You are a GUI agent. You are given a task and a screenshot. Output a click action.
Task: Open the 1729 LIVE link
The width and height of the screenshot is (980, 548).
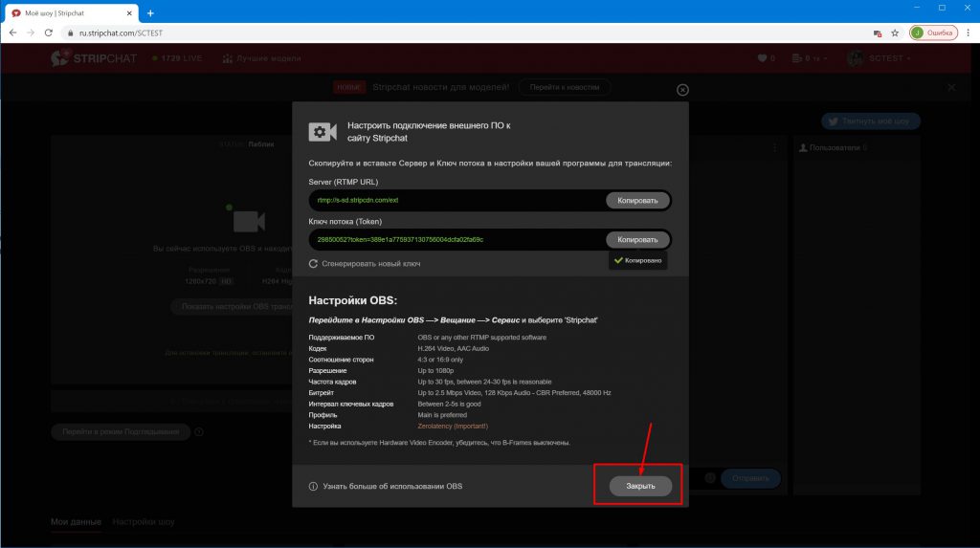click(x=177, y=58)
